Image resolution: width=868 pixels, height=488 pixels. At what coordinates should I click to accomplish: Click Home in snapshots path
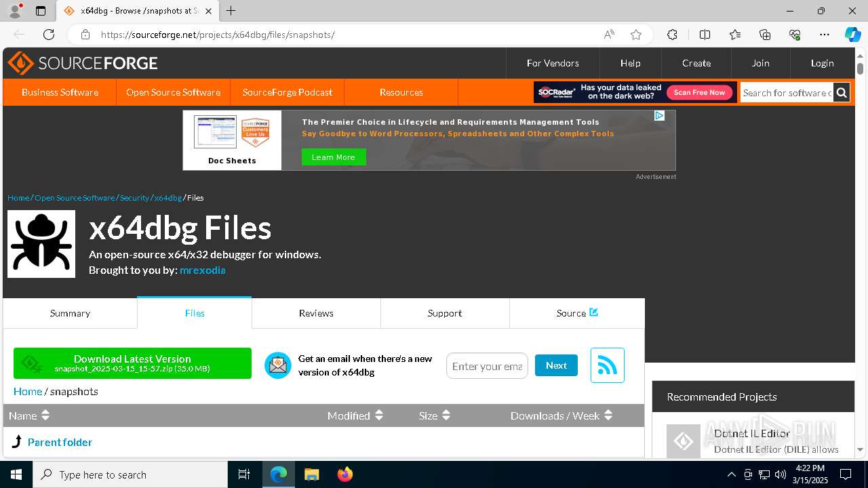tap(28, 391)
